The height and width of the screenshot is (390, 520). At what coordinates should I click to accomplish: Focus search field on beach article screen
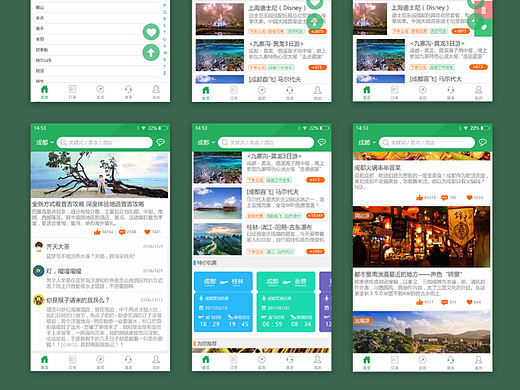point(105,142)
